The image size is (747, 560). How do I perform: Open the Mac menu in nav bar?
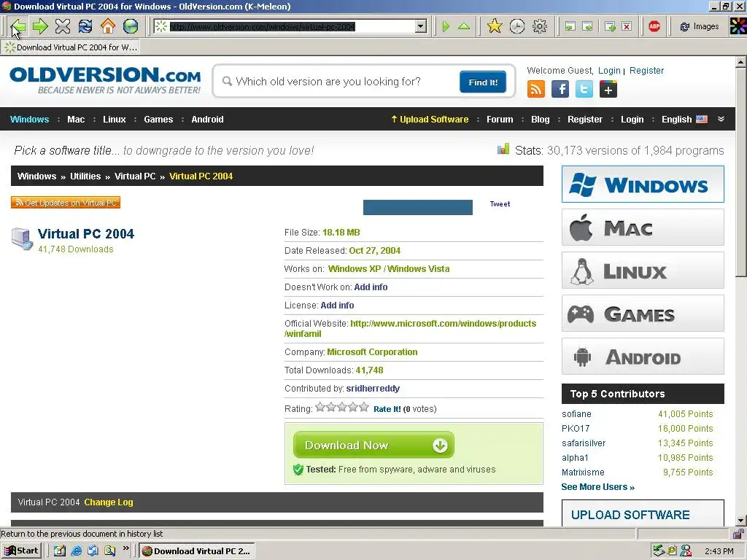tap(76, 119)
